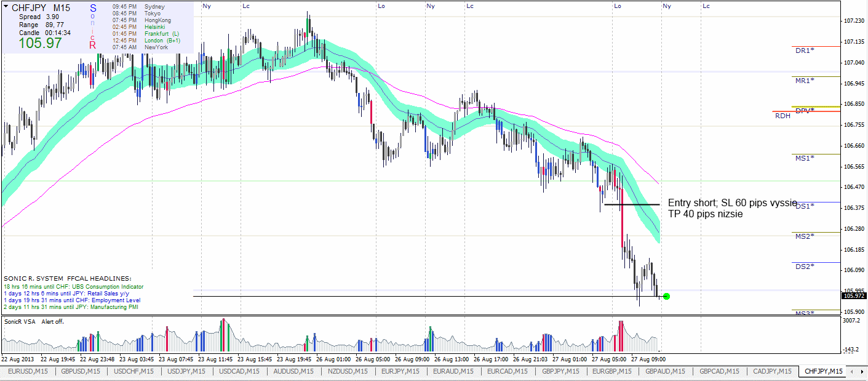This screenshot has width=868, height=381.
Task: Click the '26 Aug 01:00' time axis label
Action: point(335,359)
